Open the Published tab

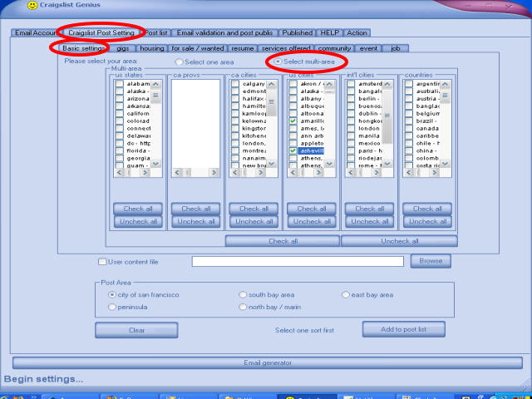pos(298,33)
